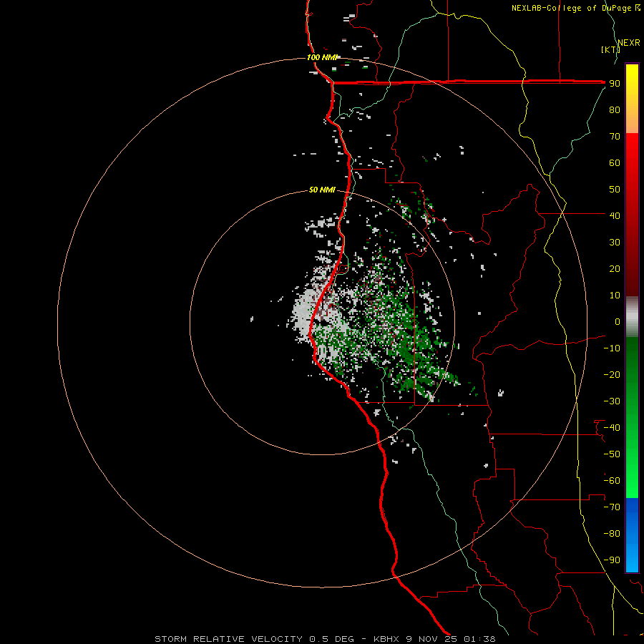
Task: Select the 90 value on velocity scale
Action: point(615,84)
